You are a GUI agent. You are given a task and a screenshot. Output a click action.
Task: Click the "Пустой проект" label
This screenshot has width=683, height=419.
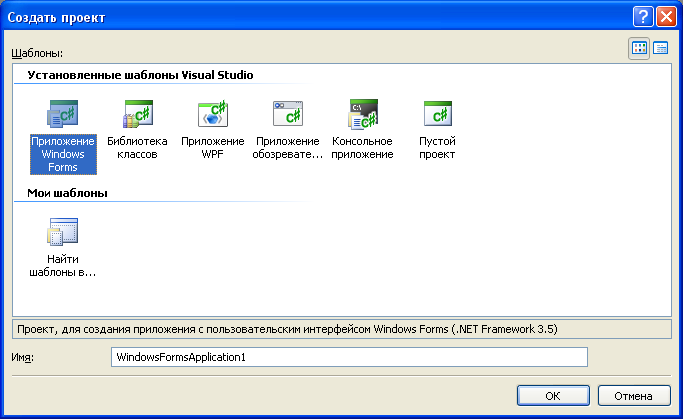(437, 148)
